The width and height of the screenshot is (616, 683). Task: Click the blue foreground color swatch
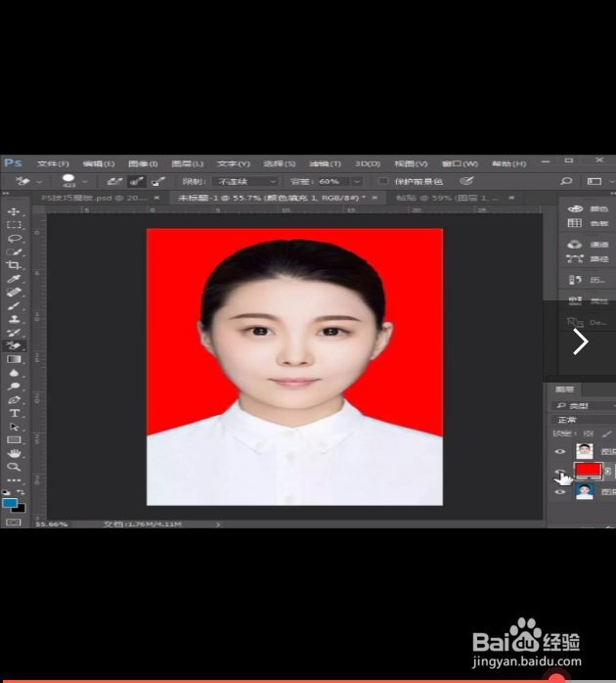(9, 503)
